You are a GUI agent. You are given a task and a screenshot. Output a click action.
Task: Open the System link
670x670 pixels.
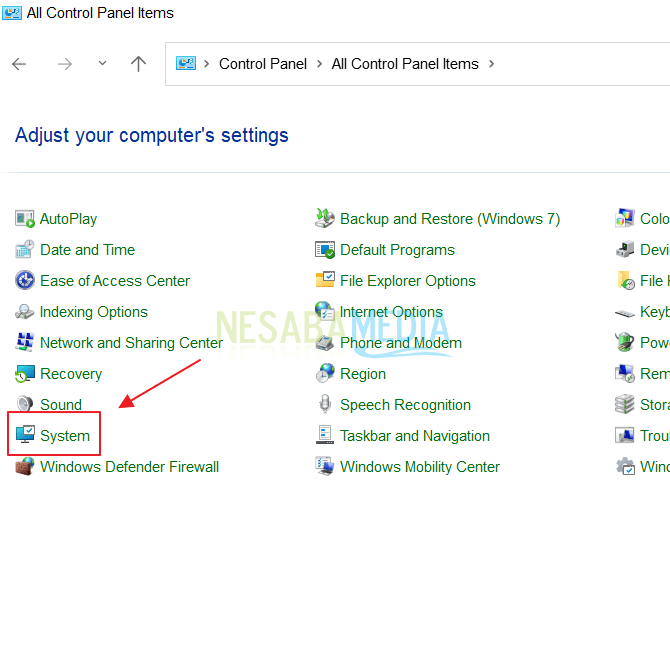coord(65,436)
